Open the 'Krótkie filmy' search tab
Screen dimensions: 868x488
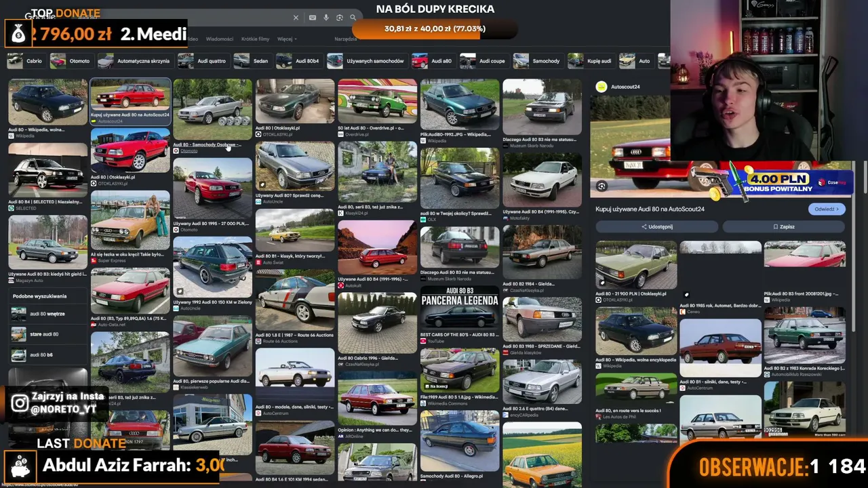pyautogui.click(x=255, y=39)
